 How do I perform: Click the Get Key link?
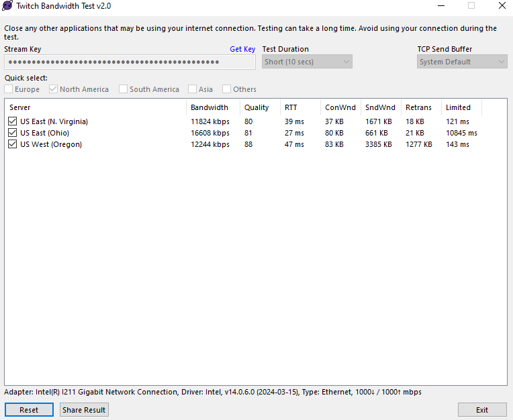(x=242, y=49)
